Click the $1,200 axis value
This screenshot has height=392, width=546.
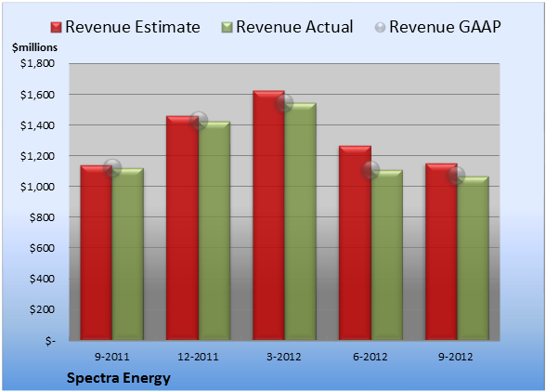37,156
